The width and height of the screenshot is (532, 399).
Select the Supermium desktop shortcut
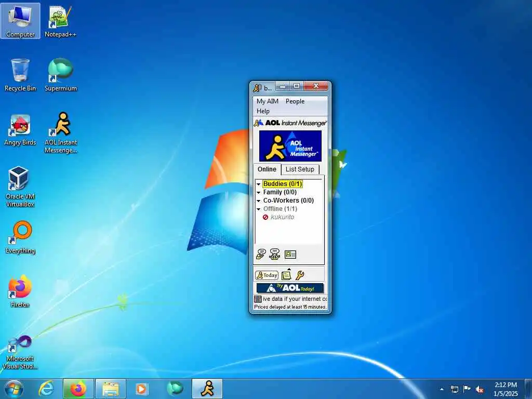click(x=61, y=75)
